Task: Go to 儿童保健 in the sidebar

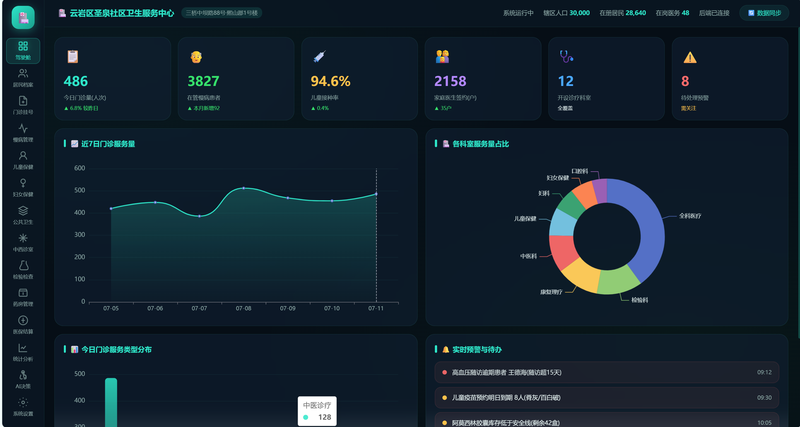Action: point(23,161)
